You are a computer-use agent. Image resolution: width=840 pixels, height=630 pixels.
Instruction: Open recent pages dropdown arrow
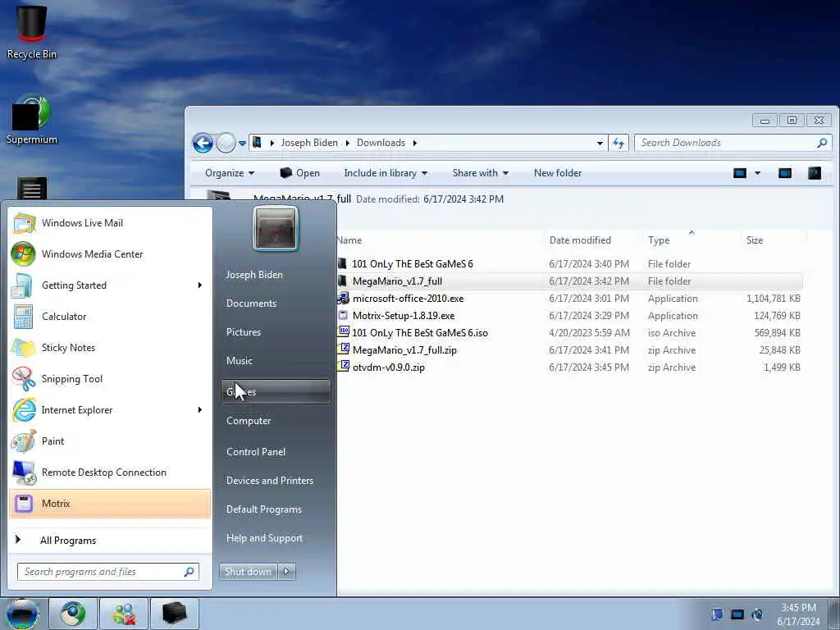[x=242, y=143]
